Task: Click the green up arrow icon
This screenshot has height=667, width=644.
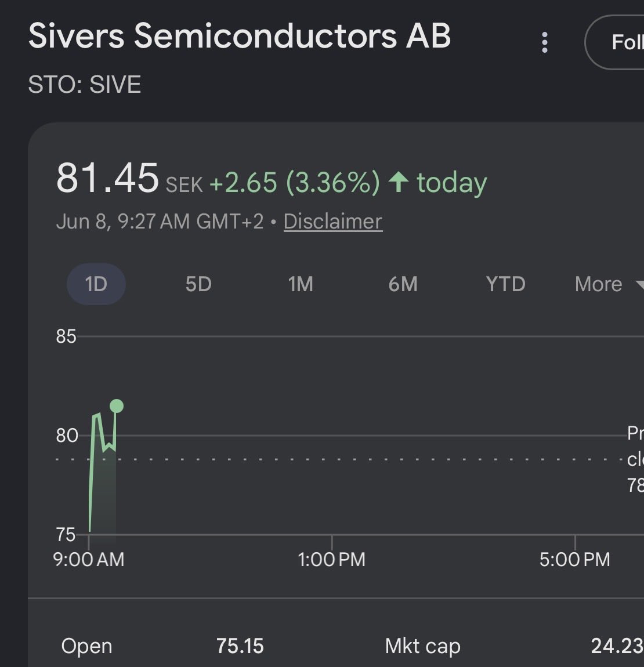Action: 399,182
